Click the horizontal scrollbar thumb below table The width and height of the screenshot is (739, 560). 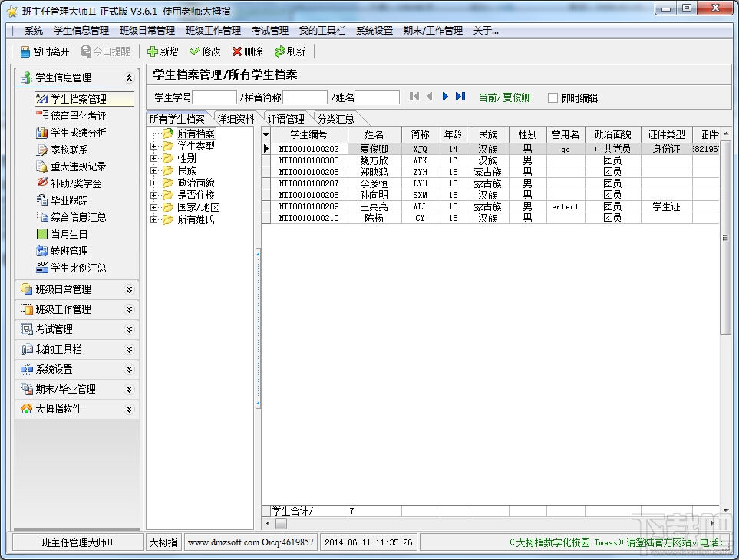pos(282,523)
